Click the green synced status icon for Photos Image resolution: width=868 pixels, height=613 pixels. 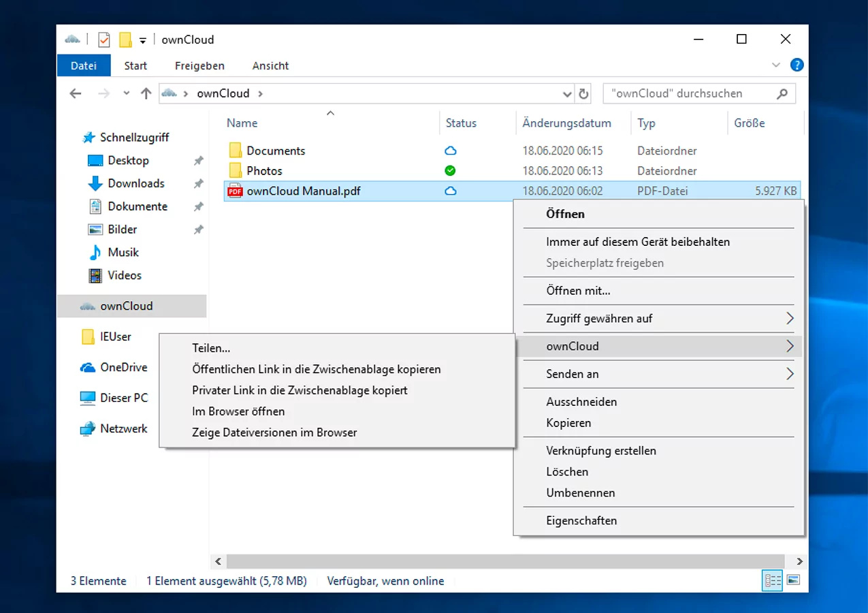450,171
